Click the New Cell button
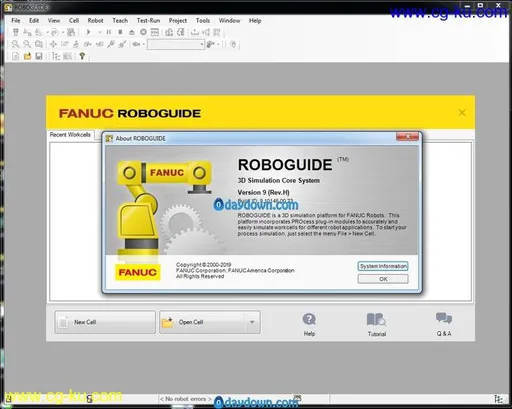512x409 pixels. (105, 322)
